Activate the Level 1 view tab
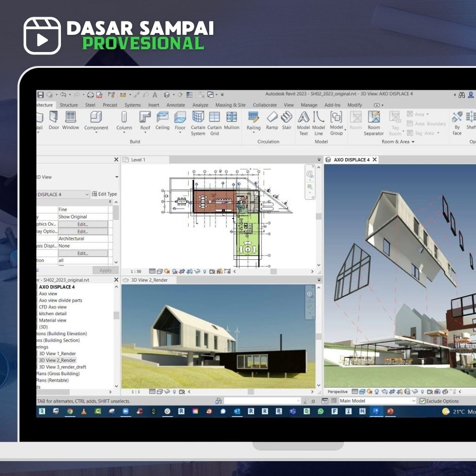Image resolution: width=476 pixels, height=476 pixels. [145, 160]
